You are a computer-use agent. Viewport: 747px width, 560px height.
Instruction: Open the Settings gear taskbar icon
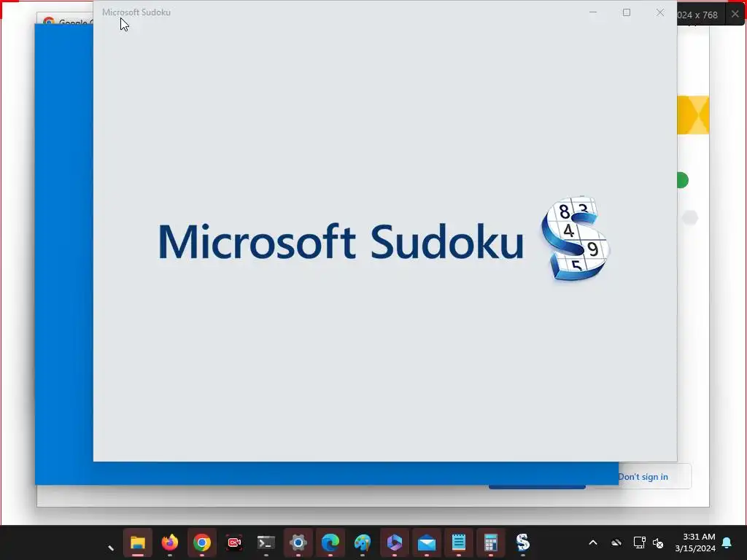(x=298, y=542)
